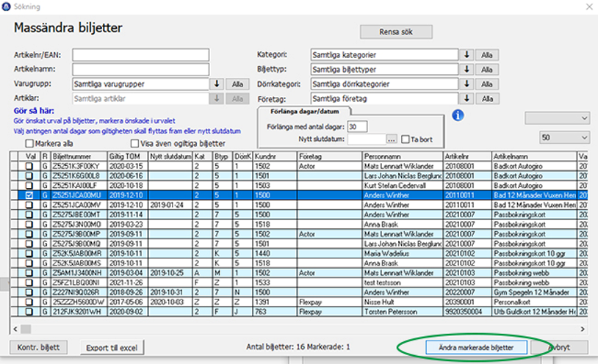Open the Företag selection arrow button

point(466,98)
